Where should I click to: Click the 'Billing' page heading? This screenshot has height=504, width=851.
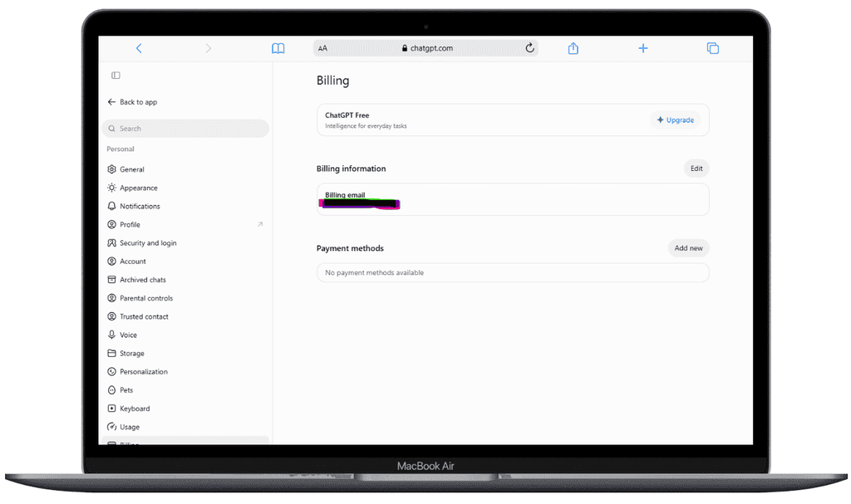pos(332,81)
